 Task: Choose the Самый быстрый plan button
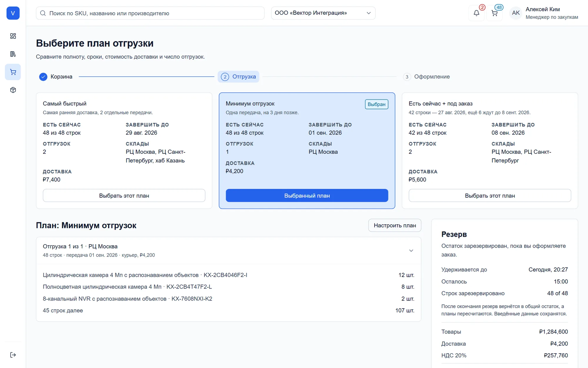click(124, 195)
